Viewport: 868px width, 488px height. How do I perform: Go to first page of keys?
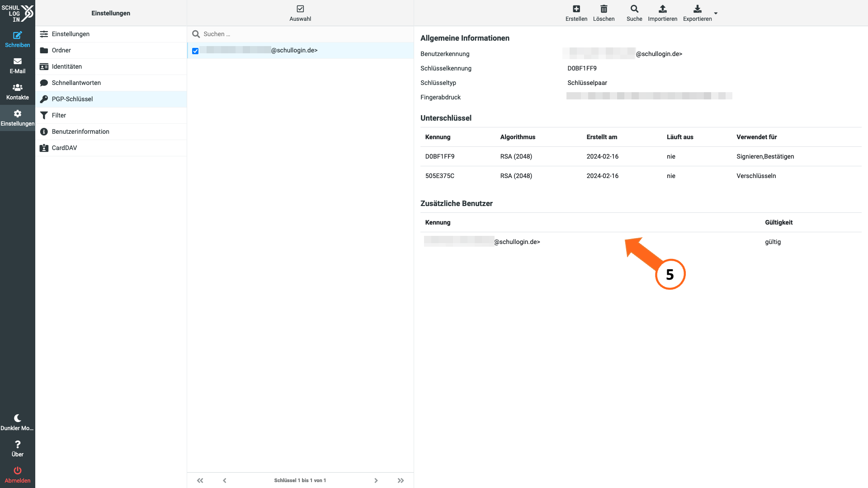(x=200, y=480)
